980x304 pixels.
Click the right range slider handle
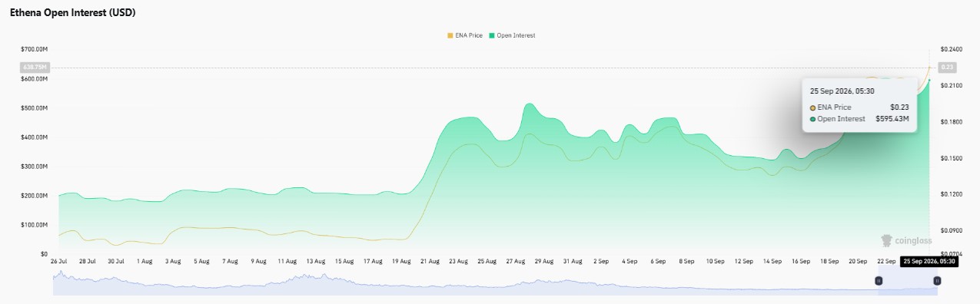pos(936,281)
